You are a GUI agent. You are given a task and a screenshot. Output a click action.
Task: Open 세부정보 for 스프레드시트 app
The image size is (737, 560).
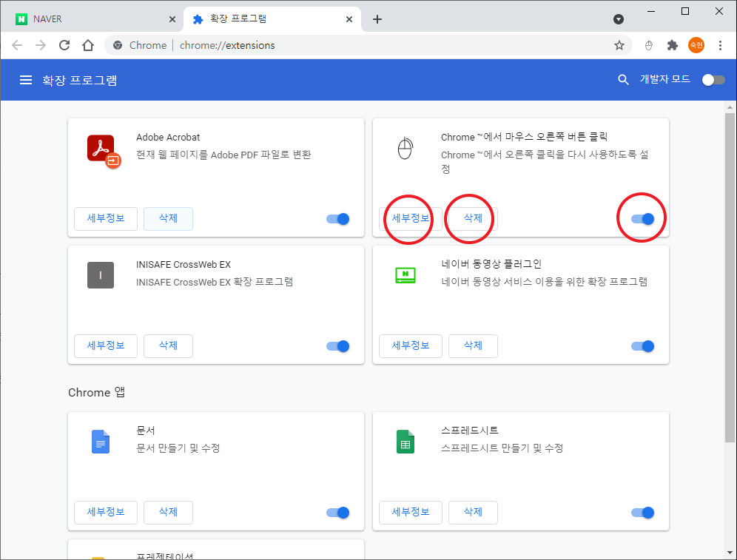[411, 513]
